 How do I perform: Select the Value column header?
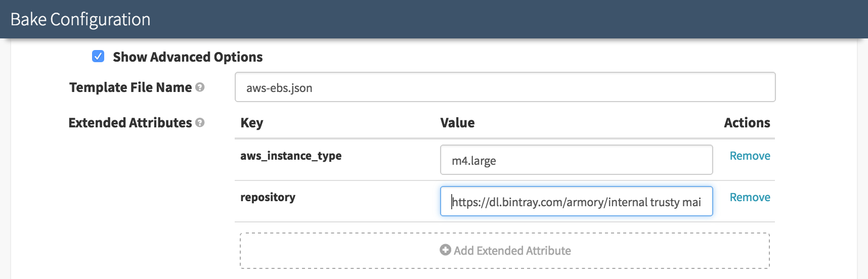[x=457, y=123]
